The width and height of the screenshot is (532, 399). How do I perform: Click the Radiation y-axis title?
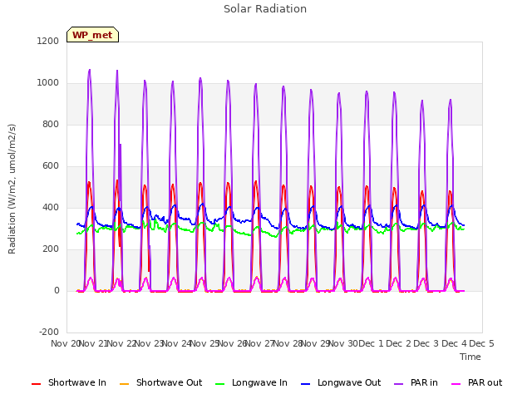(12, 189)
